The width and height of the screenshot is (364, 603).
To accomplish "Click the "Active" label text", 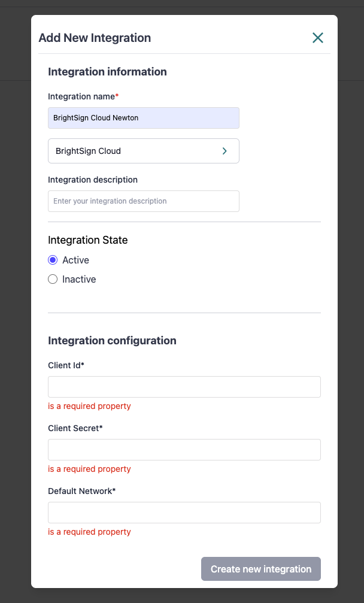I will pos(75,260).
